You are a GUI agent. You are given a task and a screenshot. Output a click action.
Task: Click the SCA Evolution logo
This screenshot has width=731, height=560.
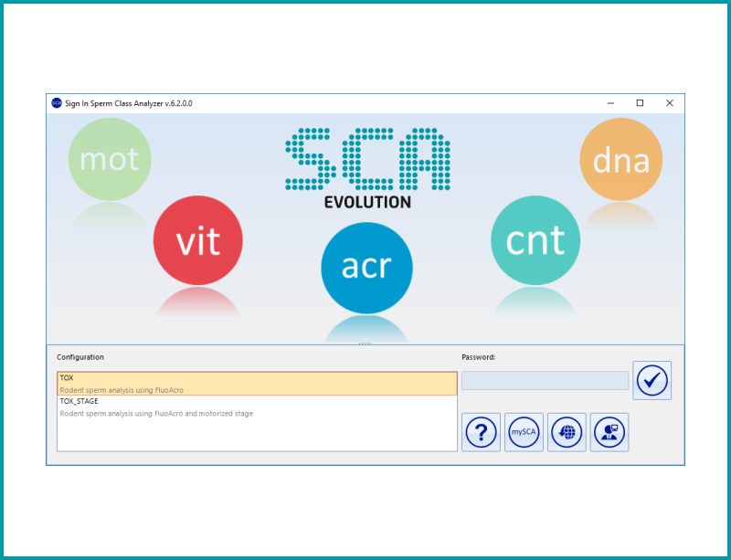click(368, 168)
